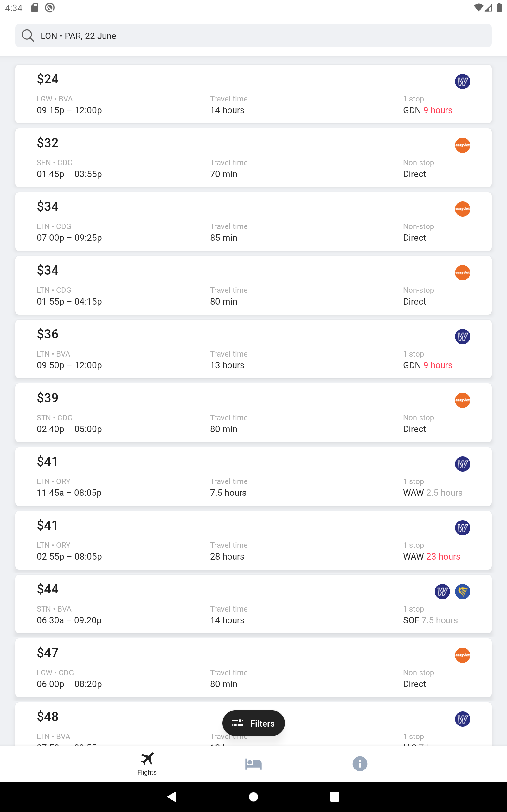The height and width of the screenshot is (812, 507).
Task: Tap the Android home circle button
Action: coord(253,796)
